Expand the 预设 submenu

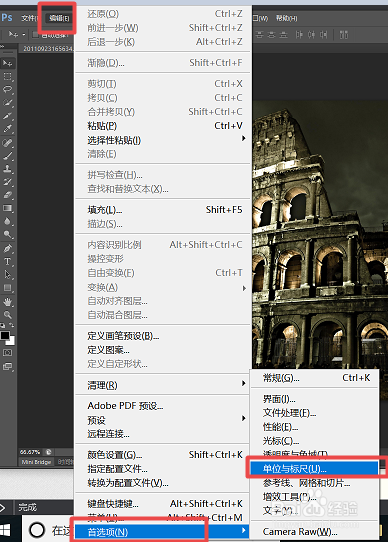click(163, 420)
